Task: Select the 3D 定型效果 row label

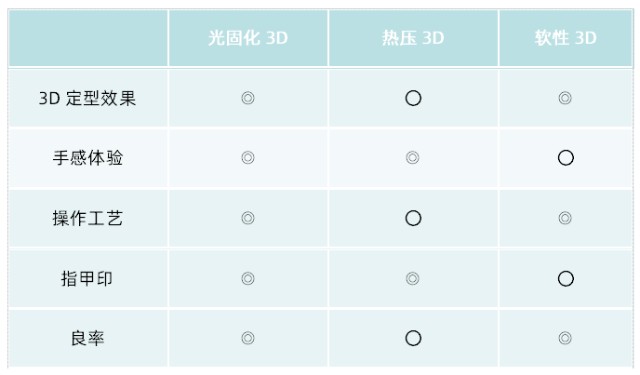Action: [x=87, y=98]
